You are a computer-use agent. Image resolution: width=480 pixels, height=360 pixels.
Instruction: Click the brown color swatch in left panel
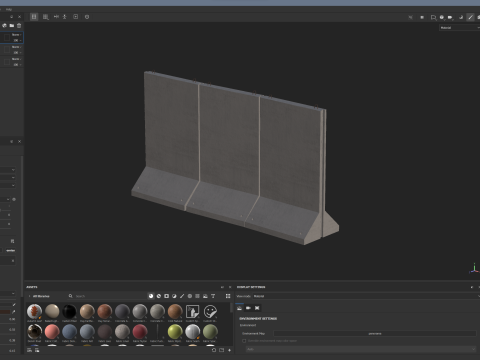pyautogui.click(x=5, y=312)
